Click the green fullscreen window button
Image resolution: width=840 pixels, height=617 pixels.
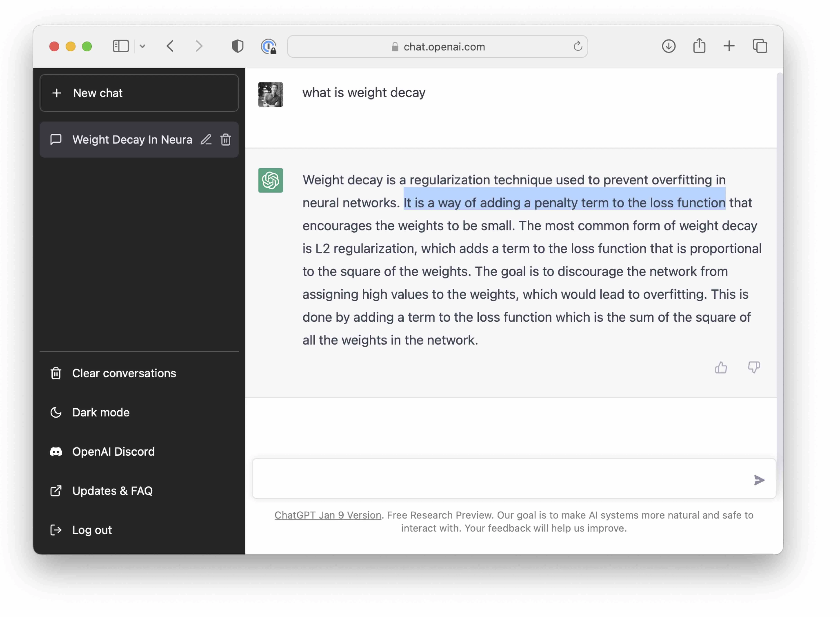coord(87,46)
